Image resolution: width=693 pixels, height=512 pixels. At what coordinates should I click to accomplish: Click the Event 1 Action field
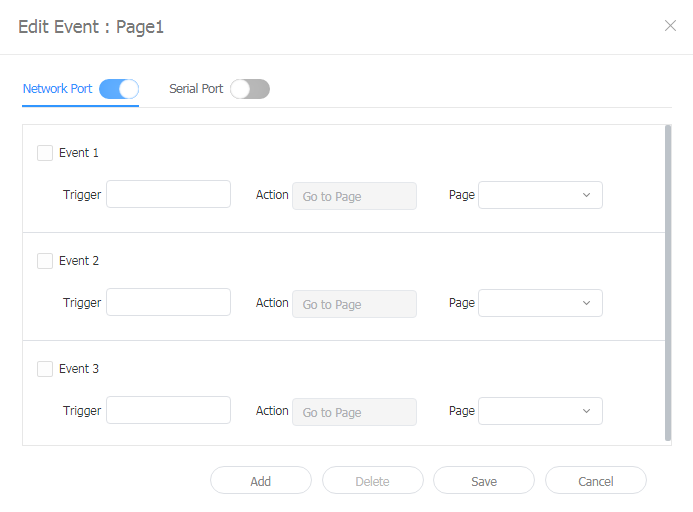click(x=354, y=196)
